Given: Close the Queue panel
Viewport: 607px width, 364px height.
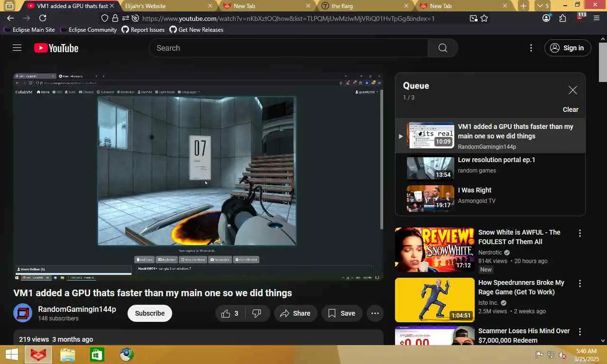Looking at the screenshot, I should click(573, 90).
